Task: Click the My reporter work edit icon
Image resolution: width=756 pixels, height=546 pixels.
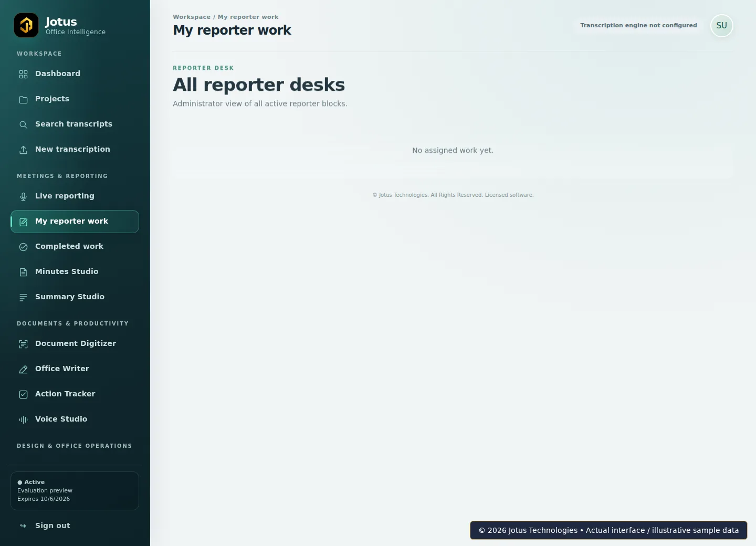Action: (23, 222)
